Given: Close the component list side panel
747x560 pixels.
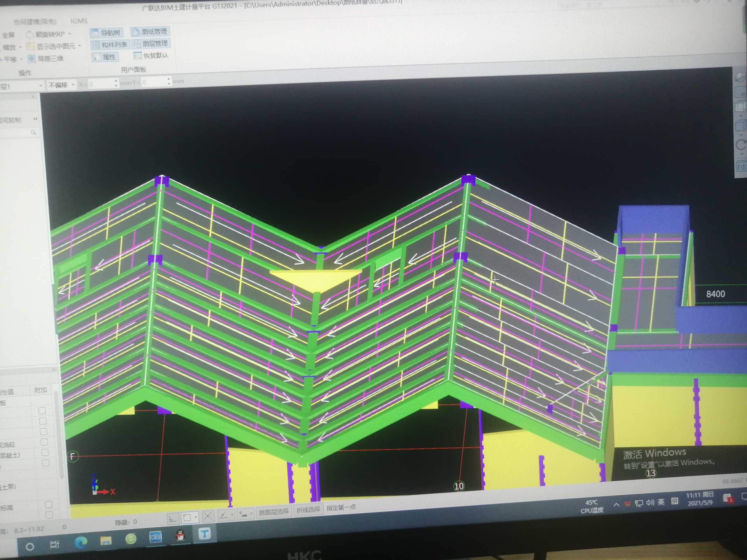Looking at the screenshot, I should coord(33,97).
